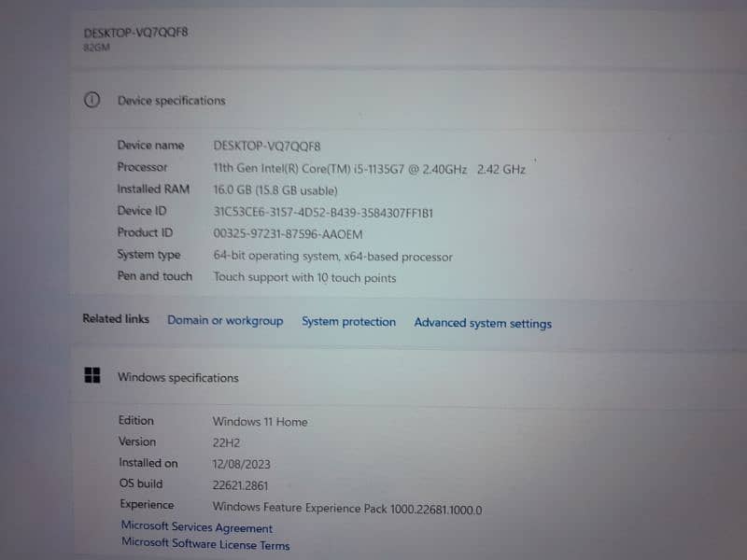Open the System protection link
The image size is (747, 560).
[348, 322]
